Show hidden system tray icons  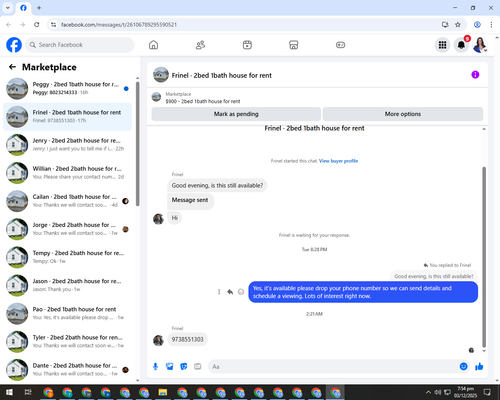[428, 392]
